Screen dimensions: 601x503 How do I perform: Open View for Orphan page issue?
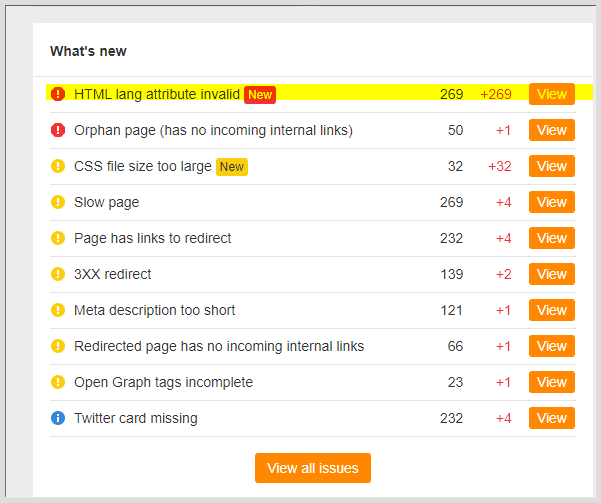pos(552,130)
